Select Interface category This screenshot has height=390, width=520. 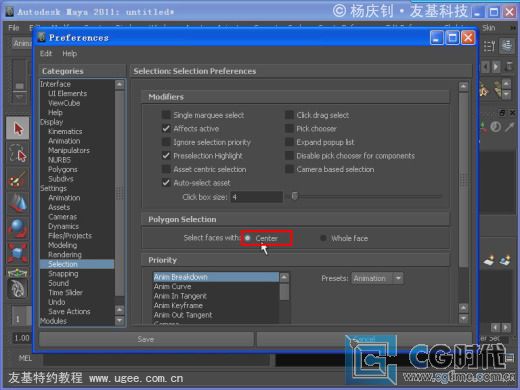pyautogui.click(x=55, y=84)
